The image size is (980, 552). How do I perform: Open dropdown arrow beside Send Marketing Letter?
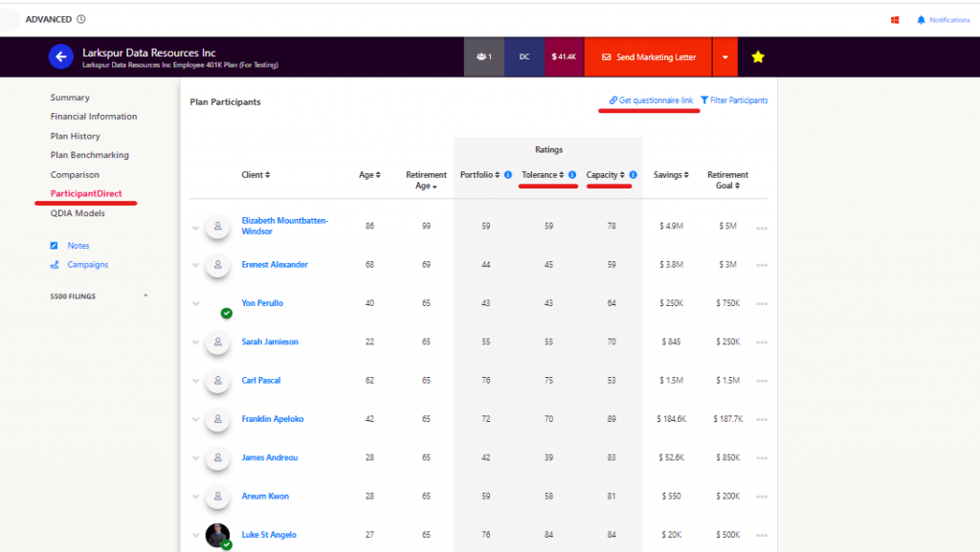[x=725, y=57]
